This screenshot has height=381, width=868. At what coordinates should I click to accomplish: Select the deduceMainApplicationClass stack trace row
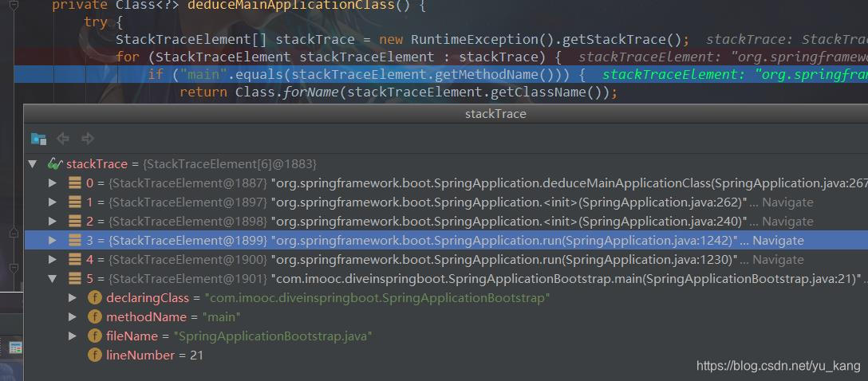point(446,183)
